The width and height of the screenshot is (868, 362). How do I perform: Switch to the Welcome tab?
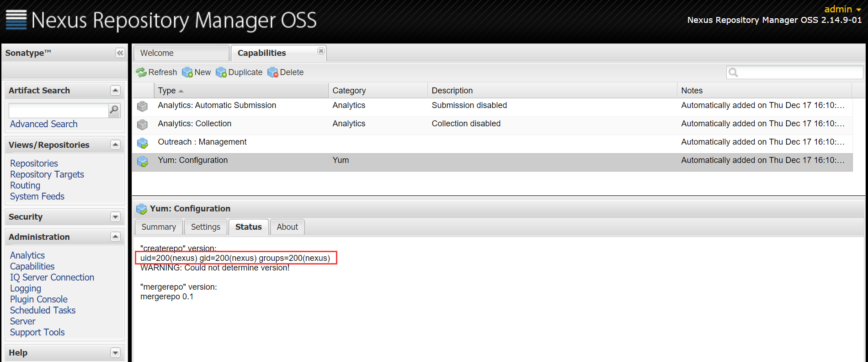point(181,53)
